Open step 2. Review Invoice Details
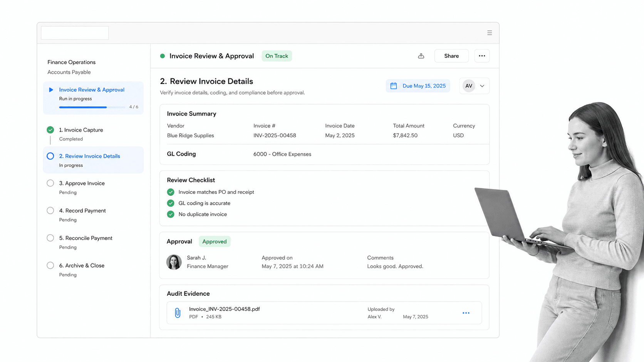 point(93,160)
